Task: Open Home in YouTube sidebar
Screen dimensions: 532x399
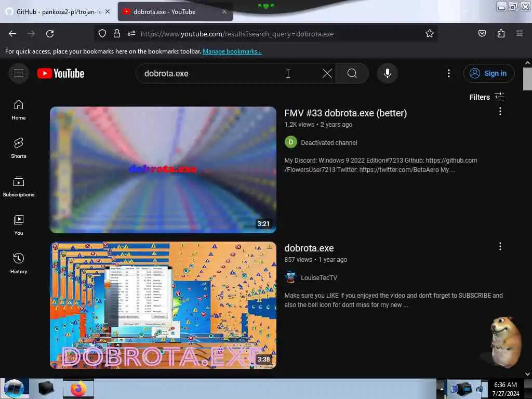Action: coord(19,110)
